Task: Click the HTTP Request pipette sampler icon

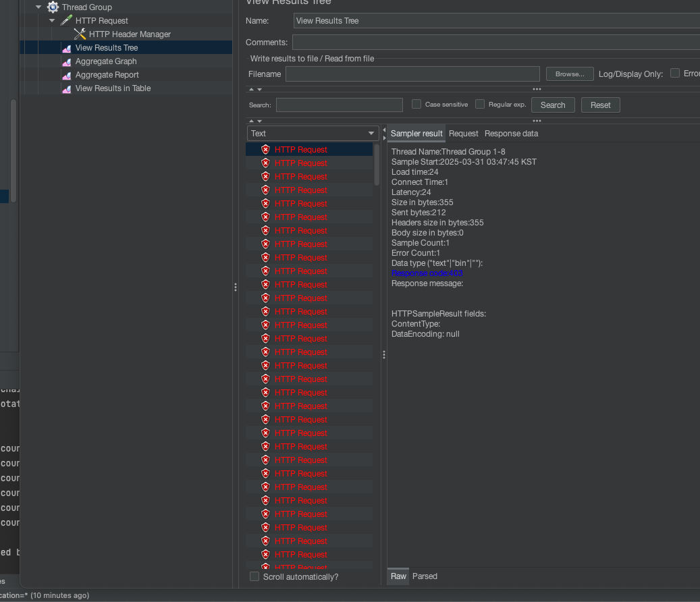Action: pyautogui.click(x=67, y=20)
